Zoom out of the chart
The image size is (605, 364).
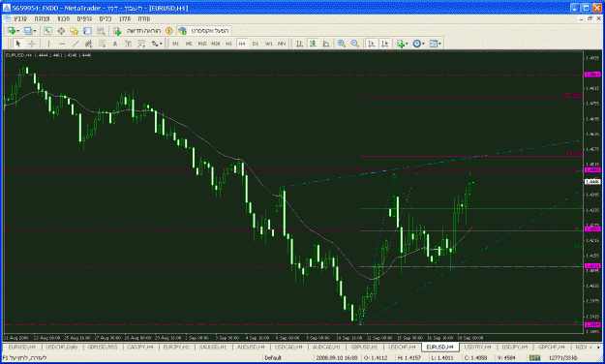click(355, 44)
